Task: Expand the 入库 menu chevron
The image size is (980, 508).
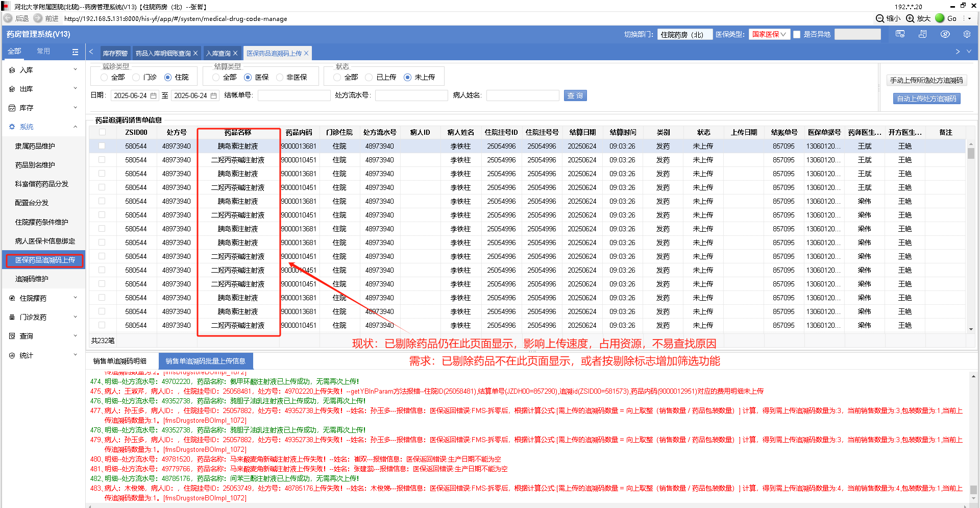Action: (76, 69)
